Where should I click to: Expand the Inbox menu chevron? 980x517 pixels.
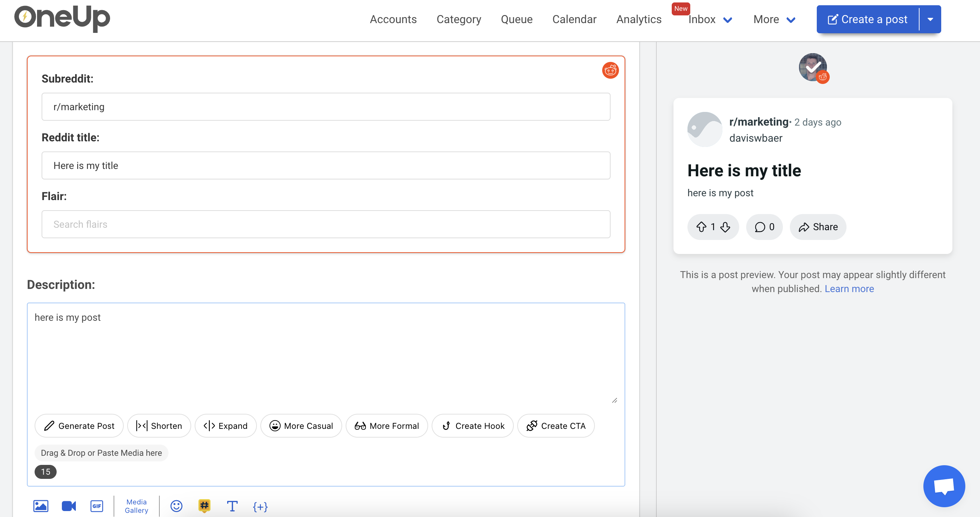(727, 20)
